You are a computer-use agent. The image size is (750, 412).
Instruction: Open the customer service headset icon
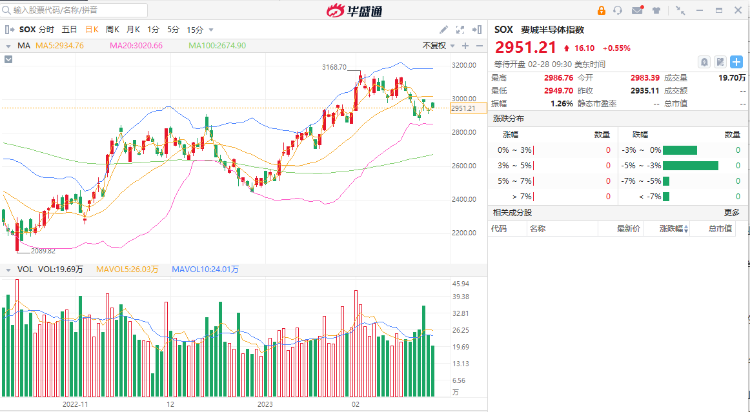point(619,10)
